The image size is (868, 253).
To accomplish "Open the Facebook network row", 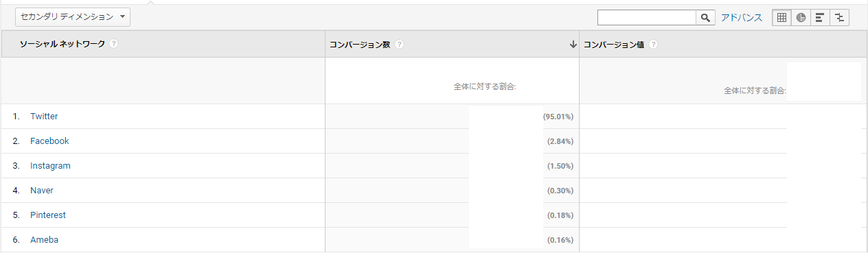I will coord(49,141).
